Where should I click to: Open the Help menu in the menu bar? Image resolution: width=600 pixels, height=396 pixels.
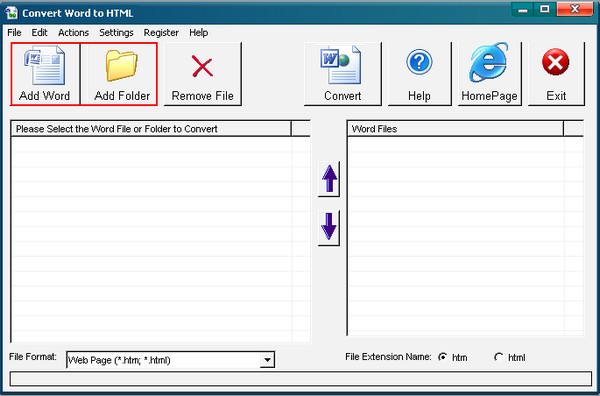click(x=199, y=33)
